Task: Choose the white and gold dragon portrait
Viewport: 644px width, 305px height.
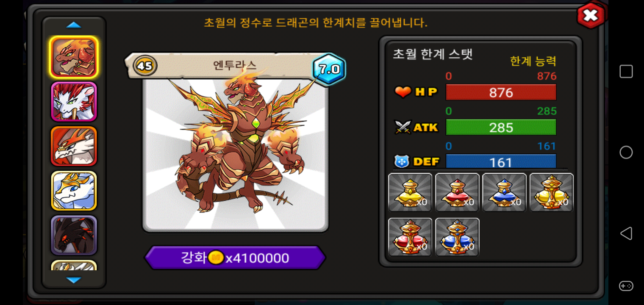Action: [74, 191]
